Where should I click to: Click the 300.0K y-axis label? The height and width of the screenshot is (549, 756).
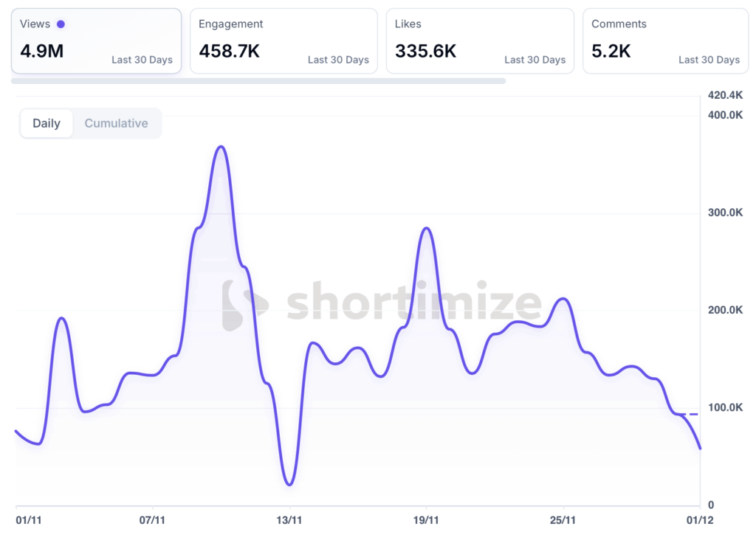(x=725, y=213)
